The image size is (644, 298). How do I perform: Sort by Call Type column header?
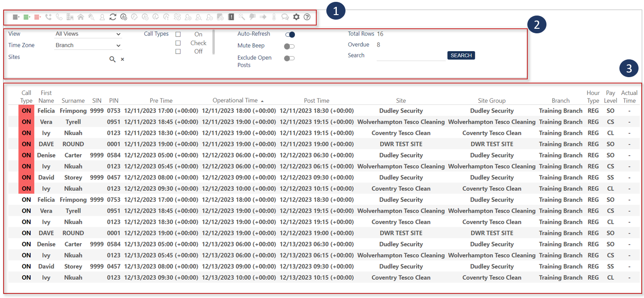tap(26, 97)
